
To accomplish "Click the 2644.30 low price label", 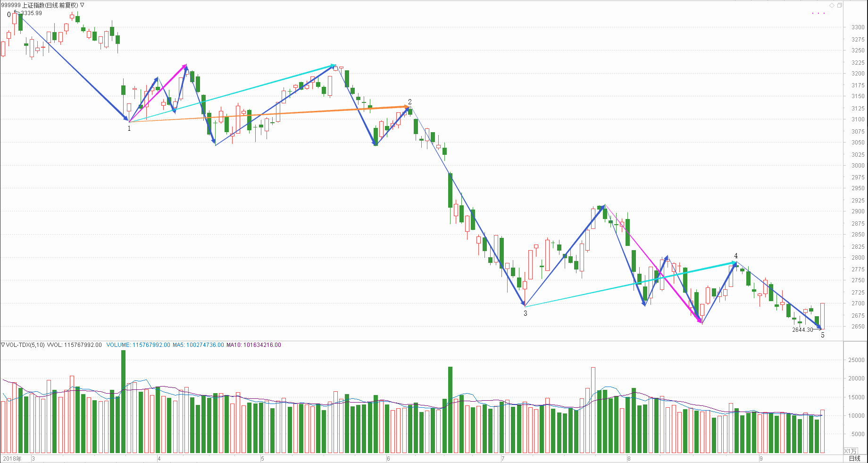I will [802, 330].
